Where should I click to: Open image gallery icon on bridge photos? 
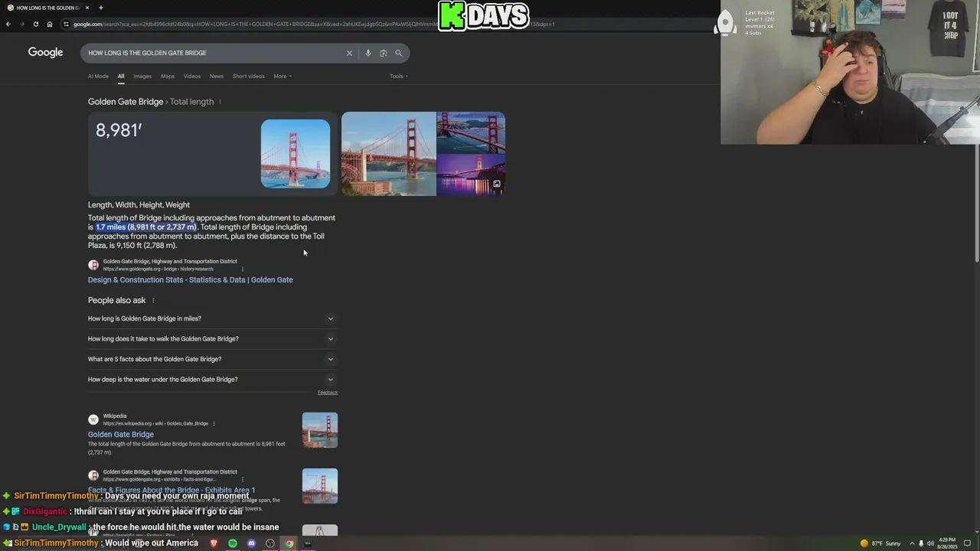tap(496, 184)
